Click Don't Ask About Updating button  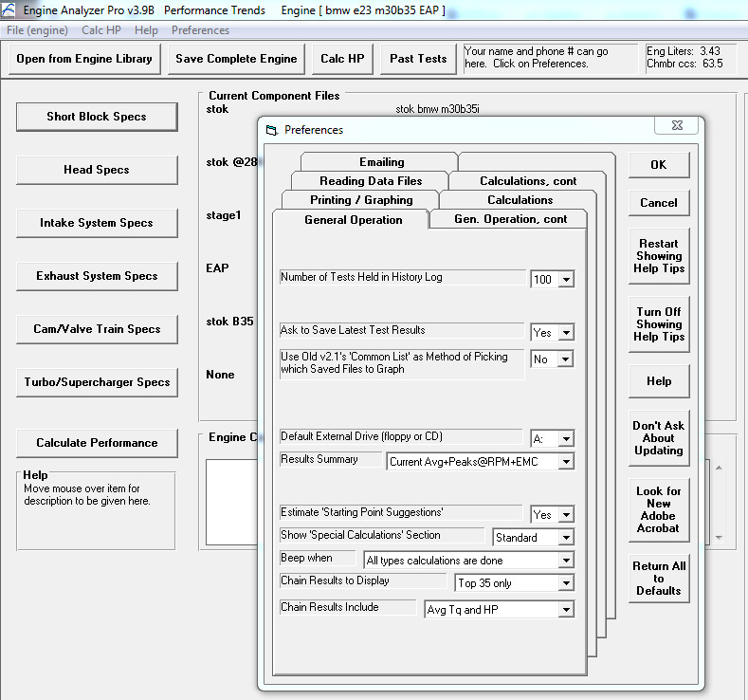click(659, 438)
